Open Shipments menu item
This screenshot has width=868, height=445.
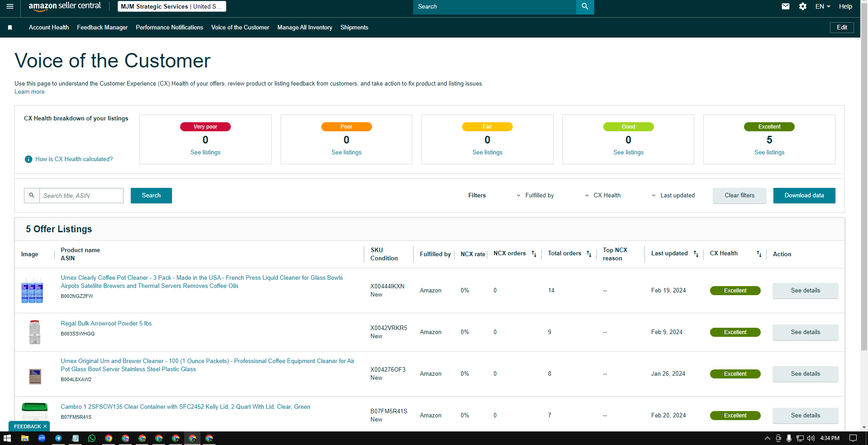(x=354, y=28)
